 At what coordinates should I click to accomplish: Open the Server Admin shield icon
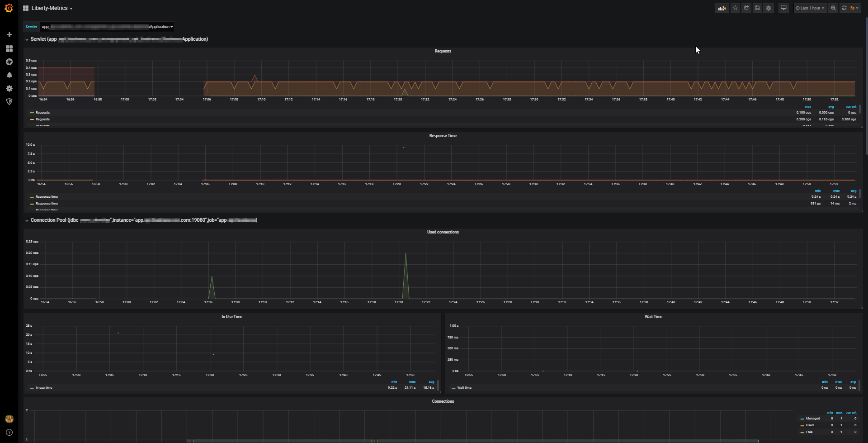coord(9,102)
